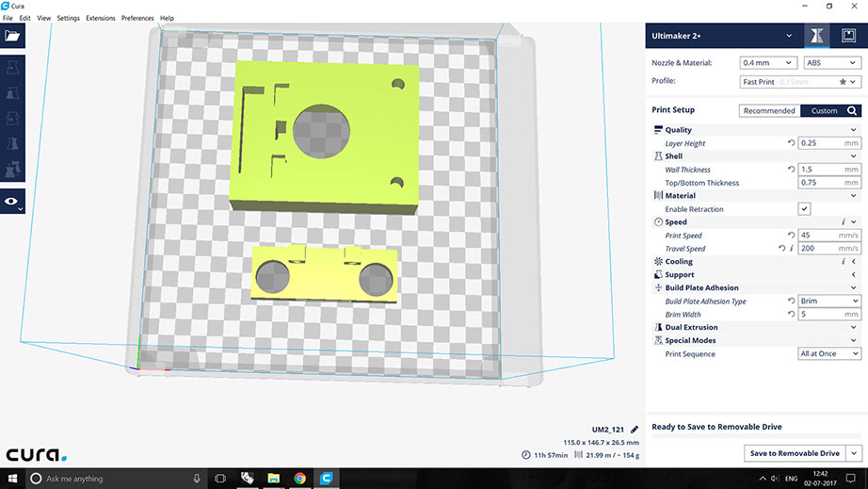
Task: Open output device arrow beside Save button
Action: point(854,453)
